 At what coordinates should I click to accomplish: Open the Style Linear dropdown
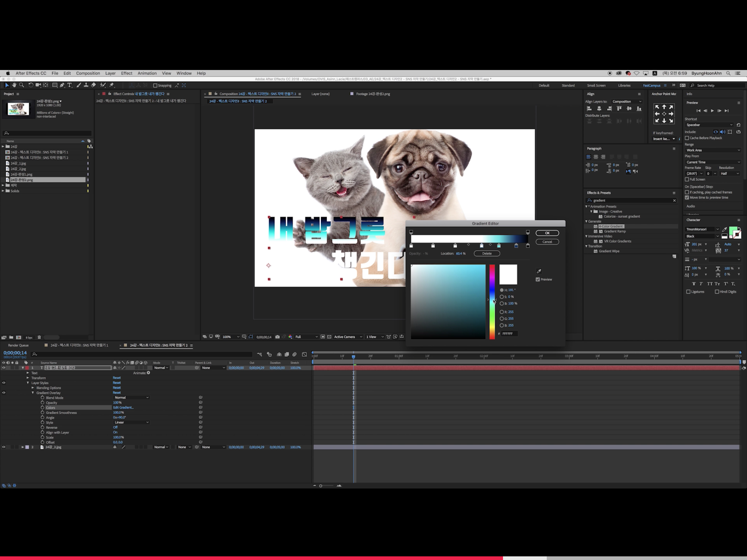(131, 422)
